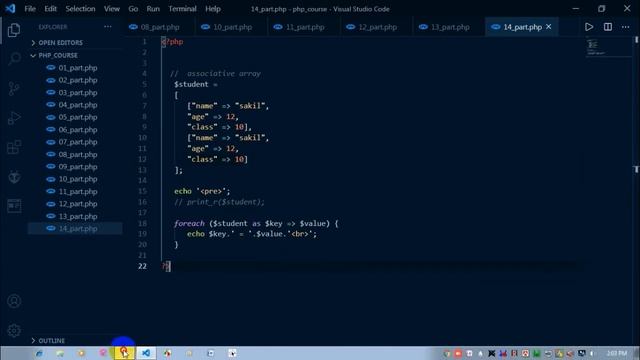
Task: Open the Terminal menu
Action: 182,9
